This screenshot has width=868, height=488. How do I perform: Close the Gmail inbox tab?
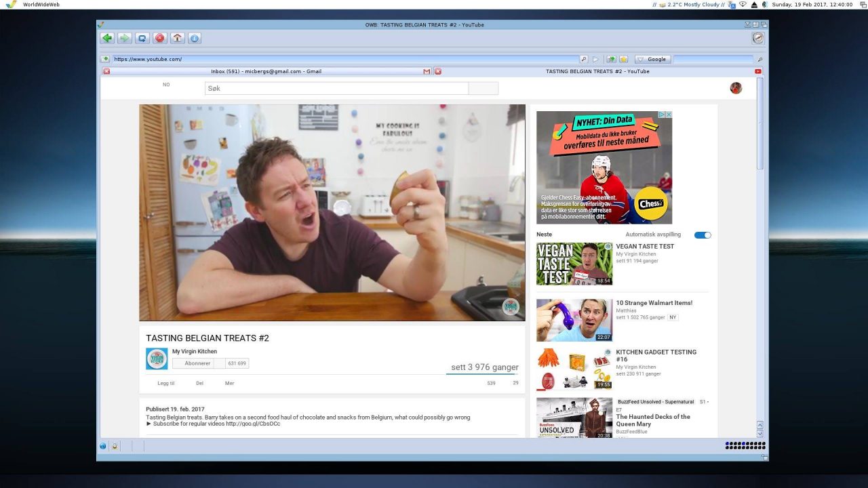point(106,71)
